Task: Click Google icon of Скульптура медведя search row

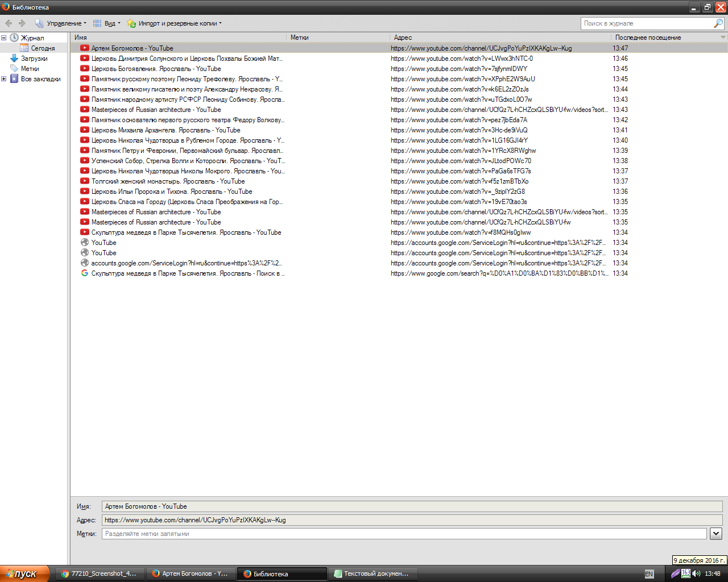Action: click(85, 273)
